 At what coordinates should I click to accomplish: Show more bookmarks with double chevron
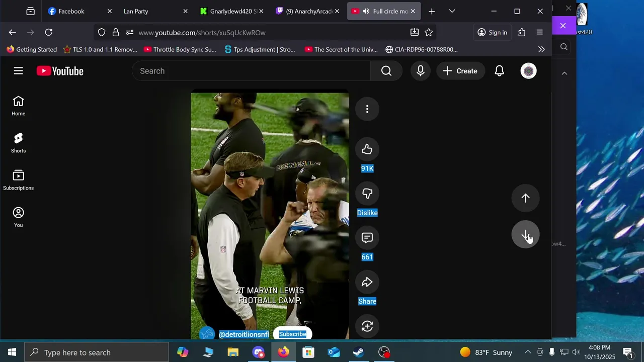point(541,49)
